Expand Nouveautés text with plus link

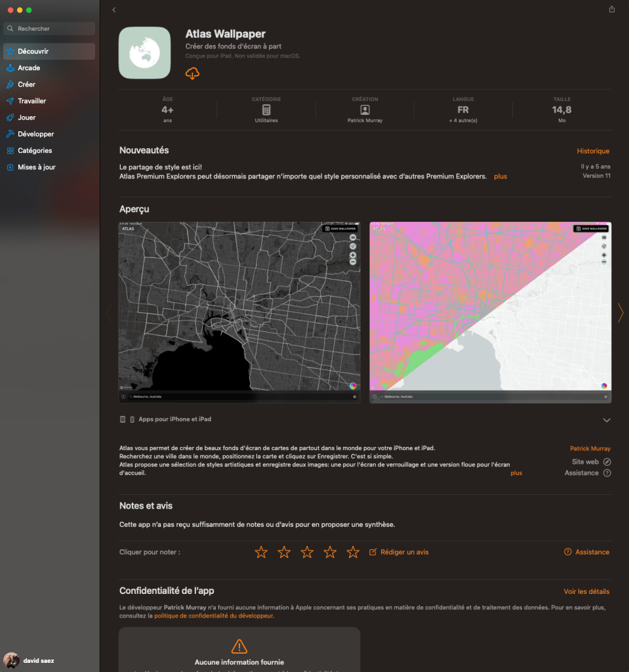click(x=500, y=177)
